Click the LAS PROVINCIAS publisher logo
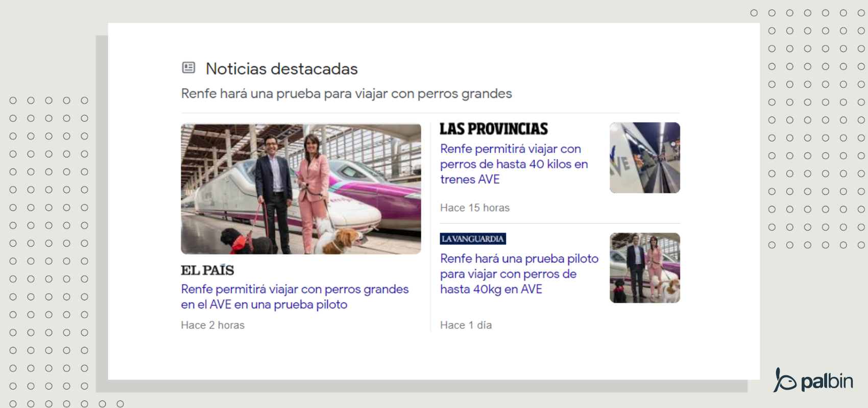The width and height of the screenshot is (868, 408). tap(494, 129)
